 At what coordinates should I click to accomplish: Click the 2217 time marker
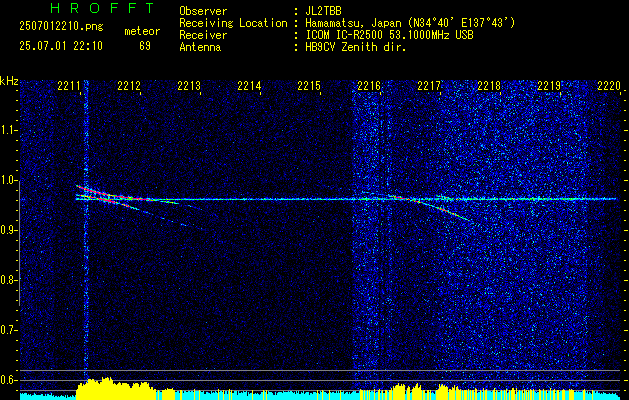coord(428,86)
